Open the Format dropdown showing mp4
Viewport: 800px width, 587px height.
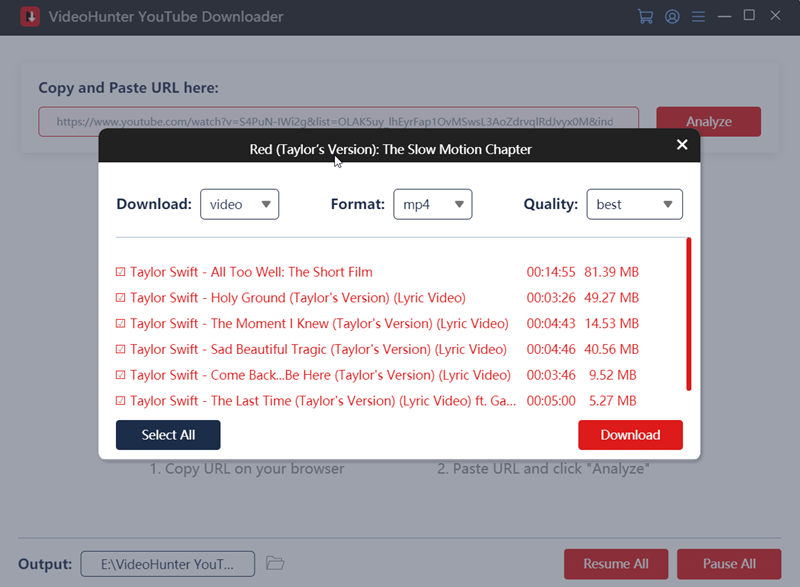click(432, 204)
